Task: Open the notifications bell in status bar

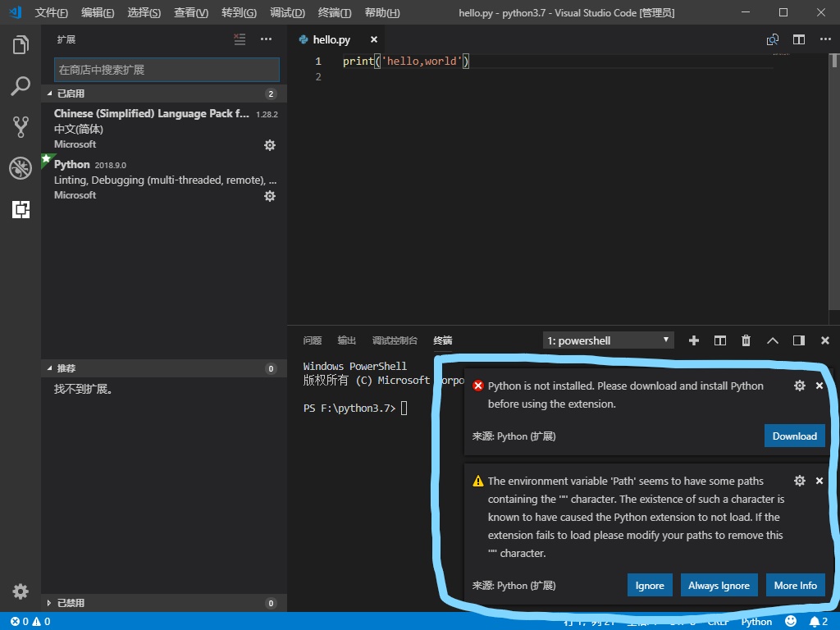Action: pos(818,622)
